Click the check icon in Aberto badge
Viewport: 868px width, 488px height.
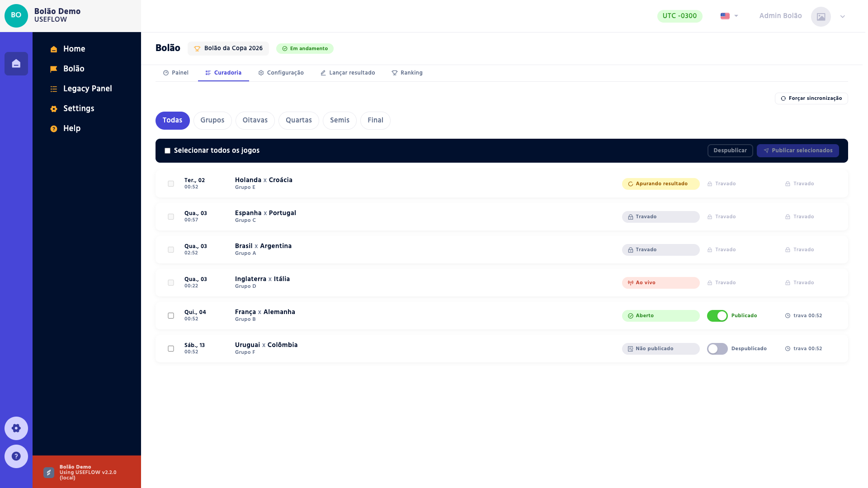(x=630, y=316)
